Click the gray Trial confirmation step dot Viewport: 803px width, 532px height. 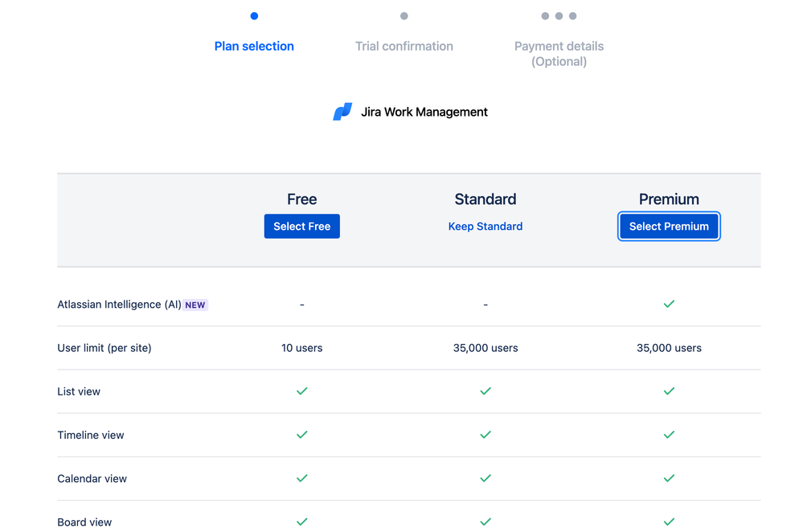pos(404,16)
